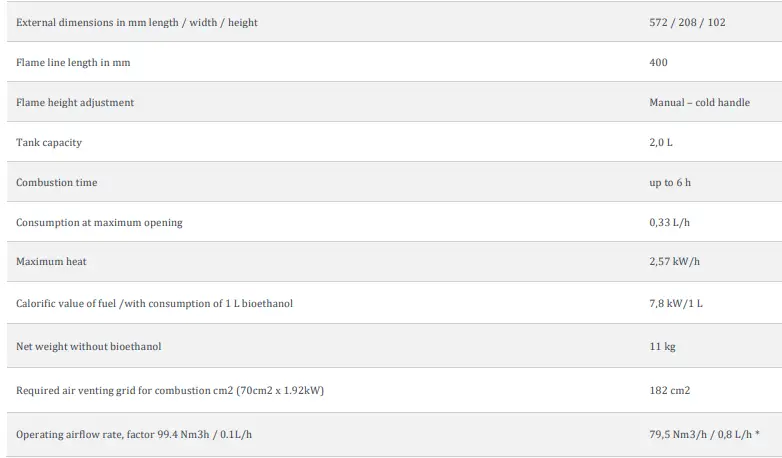Select the 7,8 kW/1 L value
Image resolution: width=782 pixels, height=458 pixels.
pos(676,303)
